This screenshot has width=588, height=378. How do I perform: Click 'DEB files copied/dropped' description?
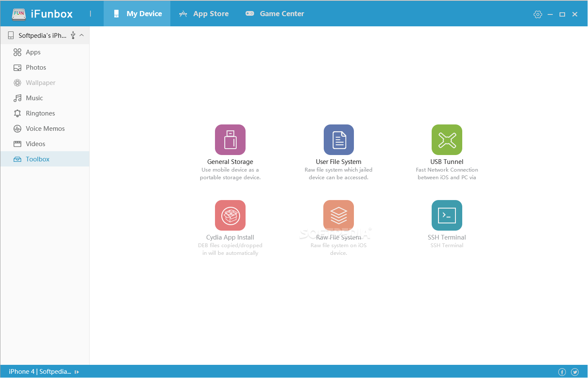pos(230,245)
